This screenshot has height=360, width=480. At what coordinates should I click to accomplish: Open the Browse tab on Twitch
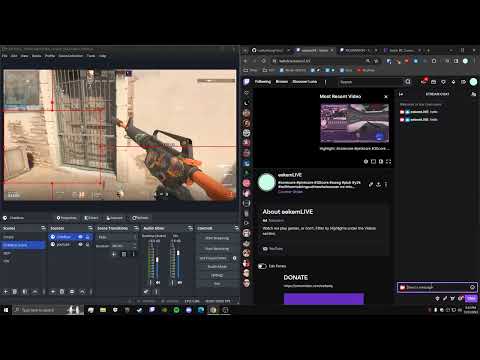pyautogui.click(x=282, y=82)
